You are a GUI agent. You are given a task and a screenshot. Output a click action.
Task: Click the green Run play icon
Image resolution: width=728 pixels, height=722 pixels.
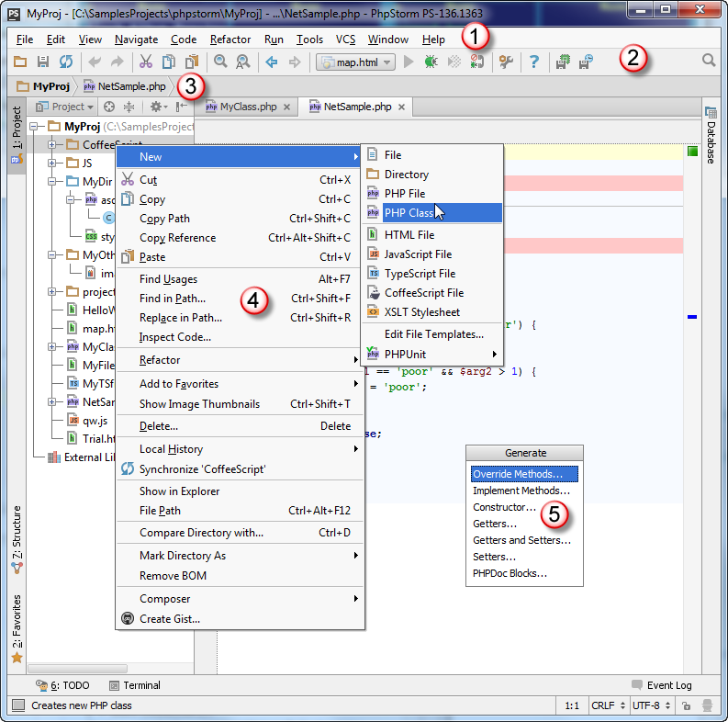click(409, 62)
